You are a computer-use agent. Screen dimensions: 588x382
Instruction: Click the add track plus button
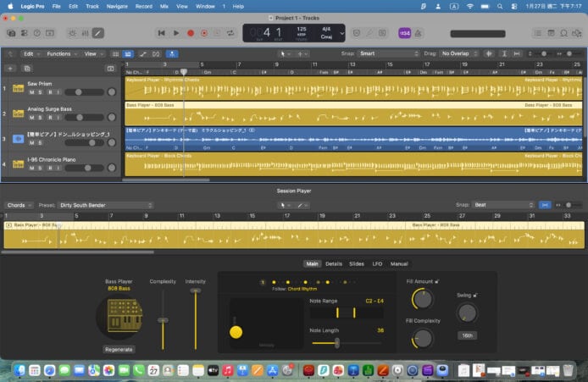pos(10,68)
